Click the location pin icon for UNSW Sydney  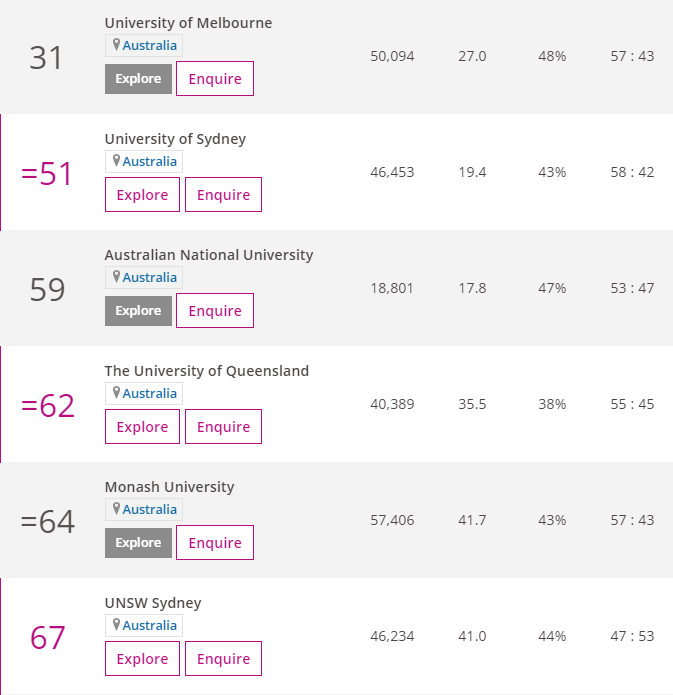116,625
